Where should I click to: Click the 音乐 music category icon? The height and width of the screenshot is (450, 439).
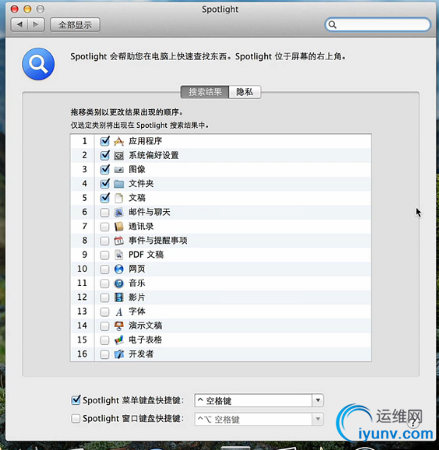click(119, 283)
